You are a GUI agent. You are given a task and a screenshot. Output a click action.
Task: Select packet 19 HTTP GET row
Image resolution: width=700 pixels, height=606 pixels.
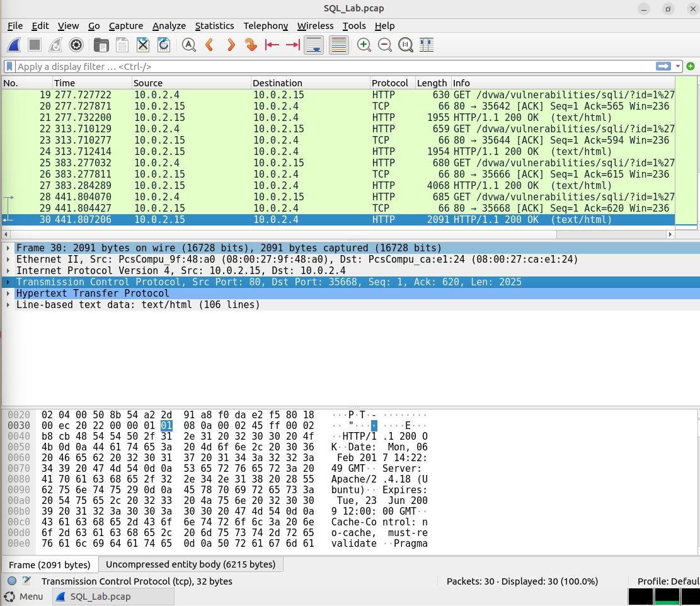338,94
